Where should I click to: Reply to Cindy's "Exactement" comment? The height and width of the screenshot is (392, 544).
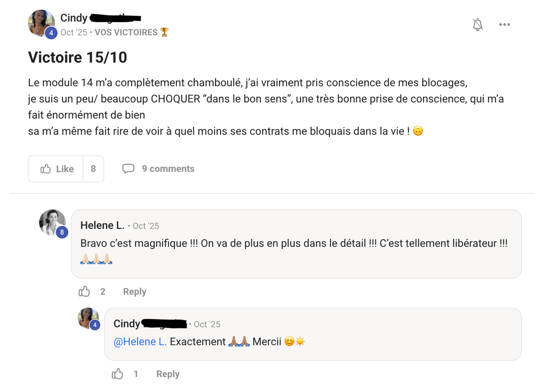(x=168, y=374)
